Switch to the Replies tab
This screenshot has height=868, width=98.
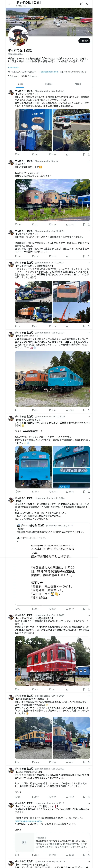click(x=49, y=84)
